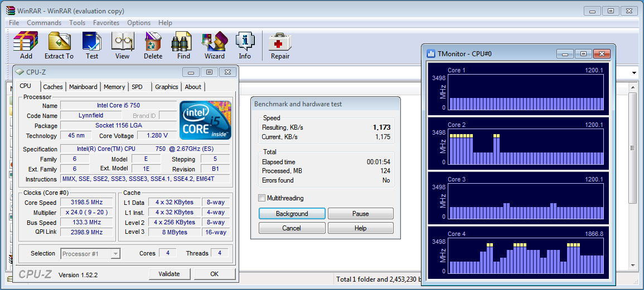The image size is (644, 290).
Task: Open the File menu
Action: (x=14, y=23)
